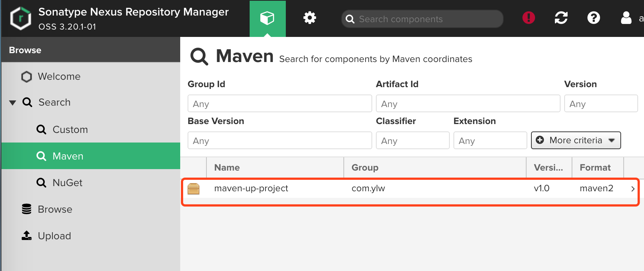Click the user account icon
644x271 pixels.
tap(626, 18)
